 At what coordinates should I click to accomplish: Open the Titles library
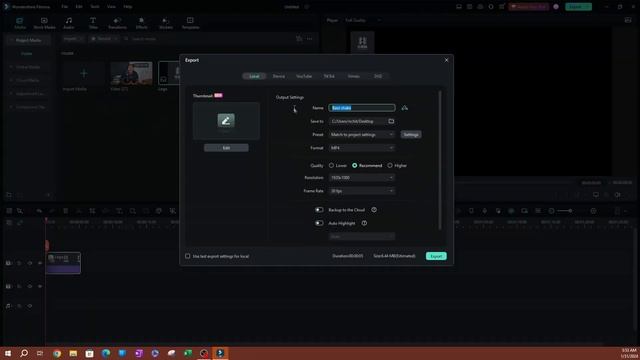(93, 23)
